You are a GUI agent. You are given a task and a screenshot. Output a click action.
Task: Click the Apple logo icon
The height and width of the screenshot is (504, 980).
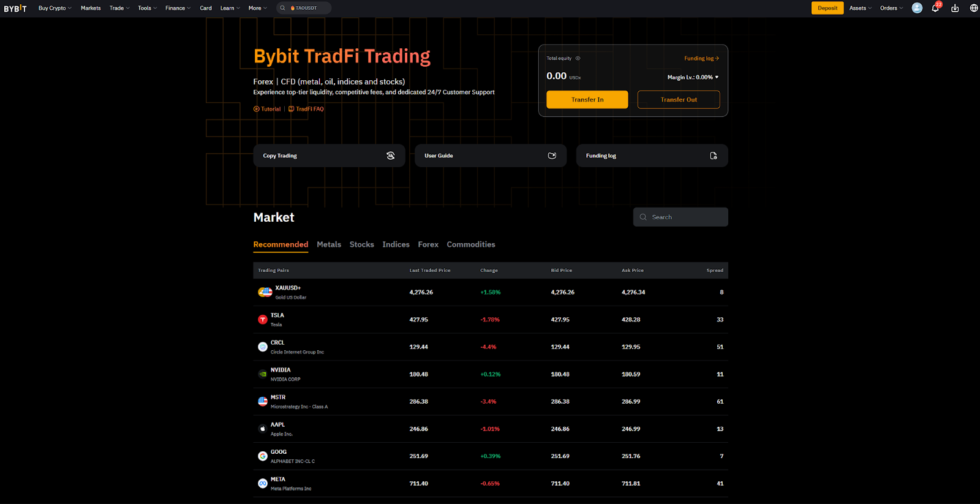(x=263, y=429)
